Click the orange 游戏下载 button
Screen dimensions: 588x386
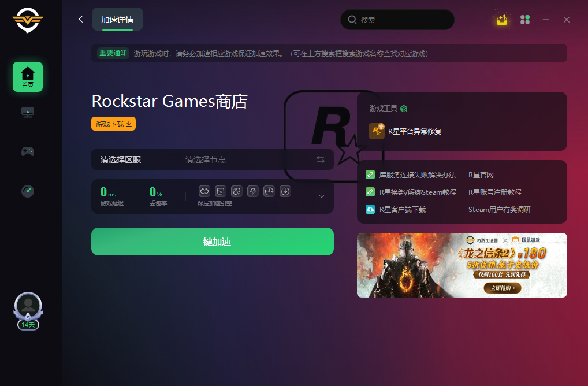[x=113, y=124]
